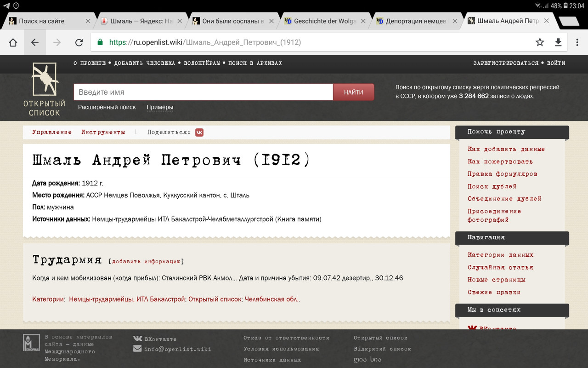Open the 'Расширенный поиск' link
The width and height of the screenshot is (588, 368).
107,107
